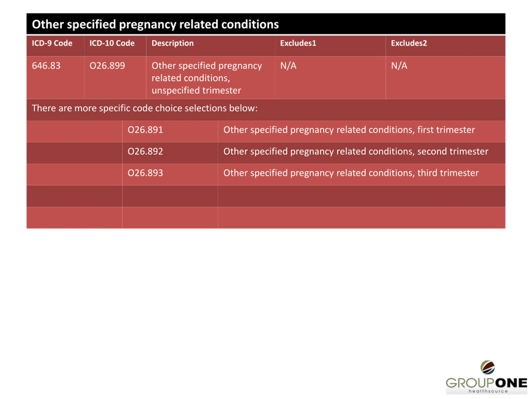
Task: Click the N/A value under Excludes1
Action: coord(288,66)
